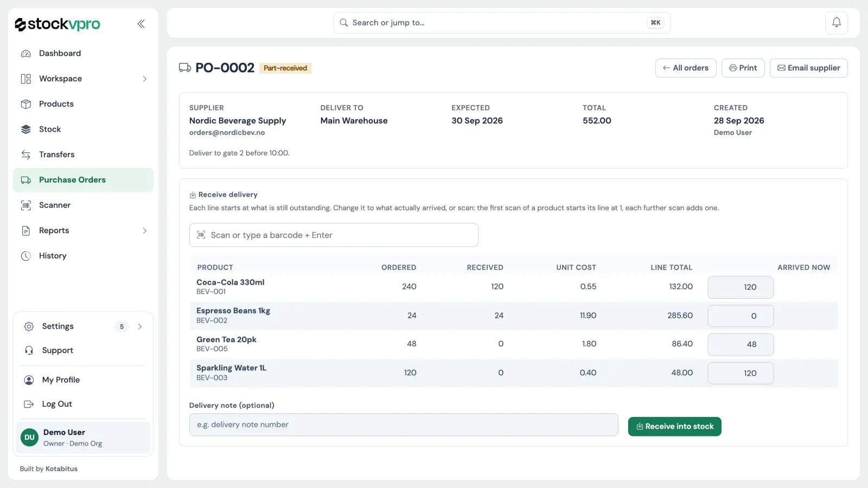Screen dimensions: 868x488
Task: Click the Print button
Action: tap(743, 68)
